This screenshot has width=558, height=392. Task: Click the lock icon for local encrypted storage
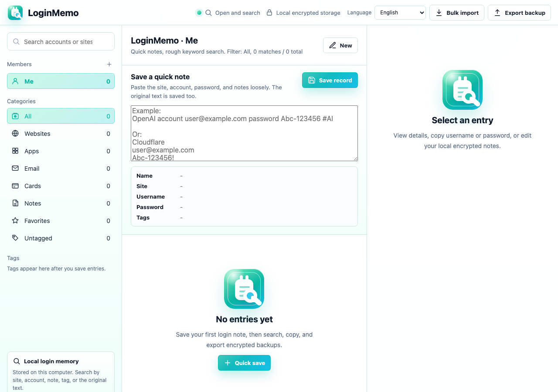(269, 13)
